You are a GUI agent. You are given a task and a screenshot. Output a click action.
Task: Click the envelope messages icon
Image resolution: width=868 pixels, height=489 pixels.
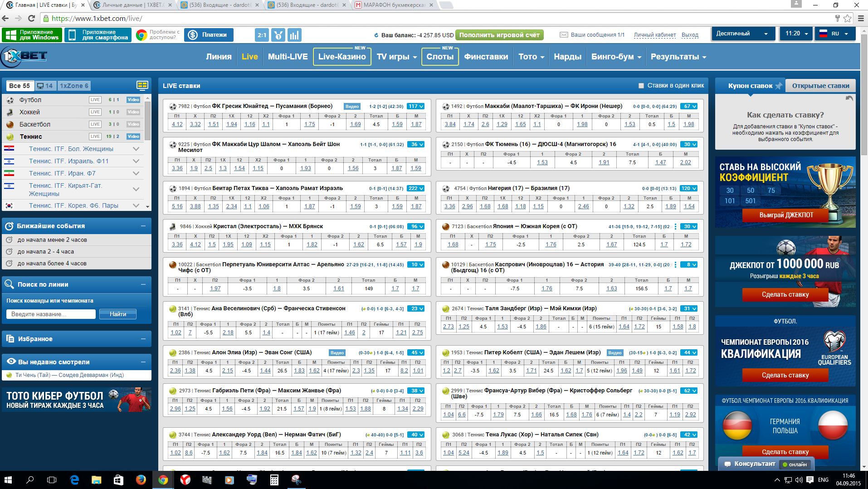[x=564, y=35]
